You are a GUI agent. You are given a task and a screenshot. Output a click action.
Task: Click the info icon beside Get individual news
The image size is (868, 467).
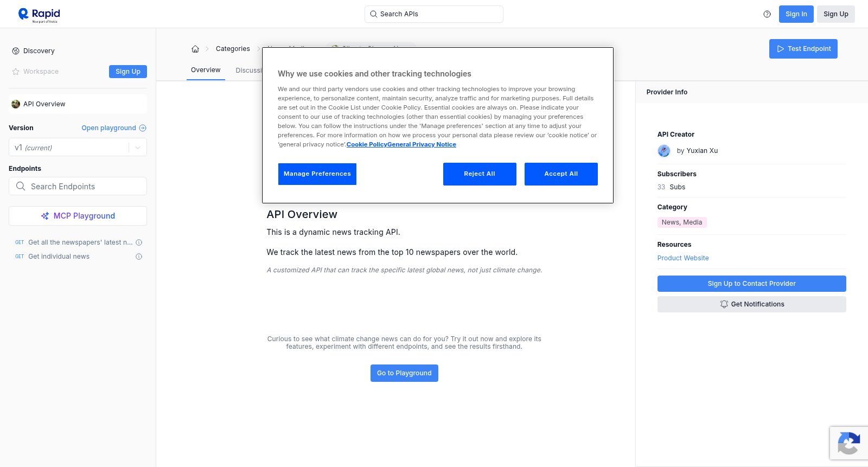[x=139, y=257]
